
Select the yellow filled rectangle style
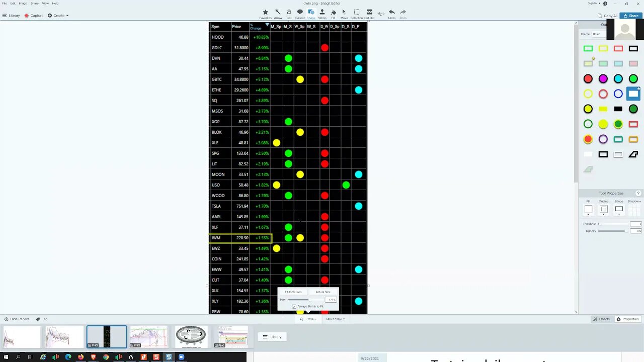point(603,109)
